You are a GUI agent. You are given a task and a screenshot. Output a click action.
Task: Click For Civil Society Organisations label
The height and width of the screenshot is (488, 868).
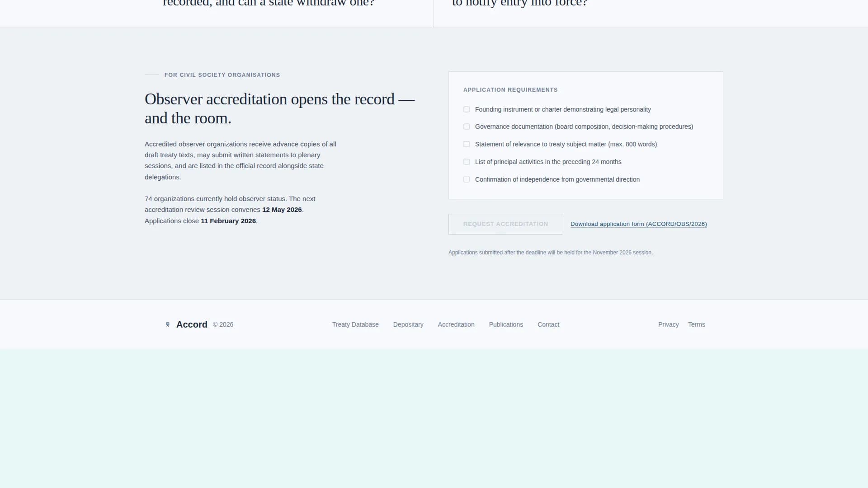(x=222, y=75)
